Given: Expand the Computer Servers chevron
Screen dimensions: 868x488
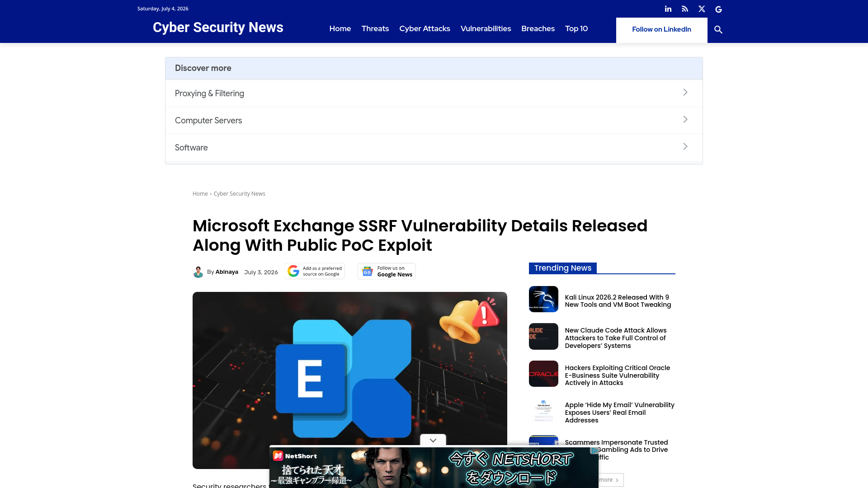Looking at the screenshot, I should [x=685, y=119].
